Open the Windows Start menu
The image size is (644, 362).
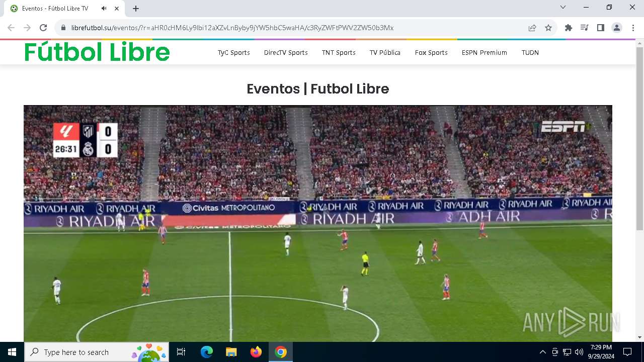[x=12, y=352]
